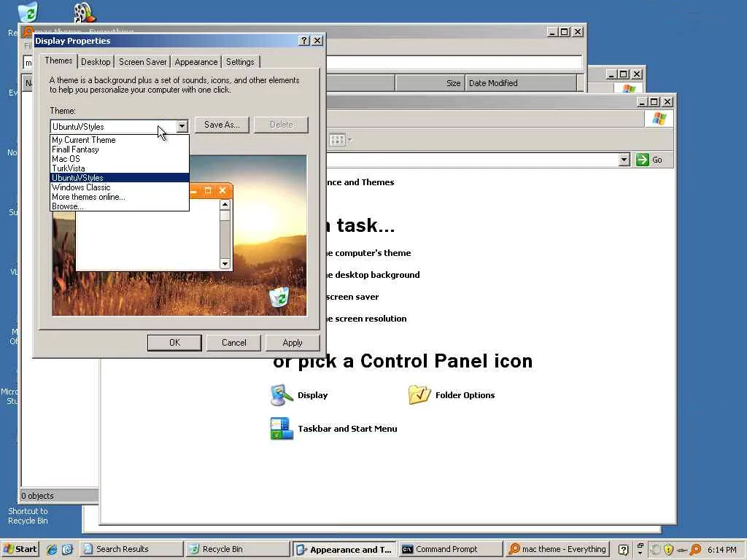Open the Theme dropdown arrow
This screenshot has width=747, height=560.
(x=182, y=126)
